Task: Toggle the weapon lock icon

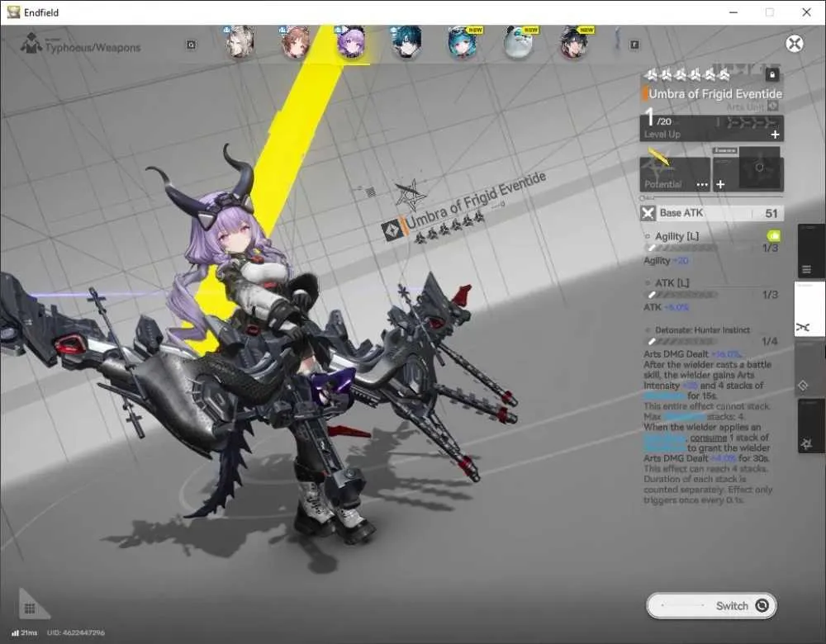Action: pos(772,75)
